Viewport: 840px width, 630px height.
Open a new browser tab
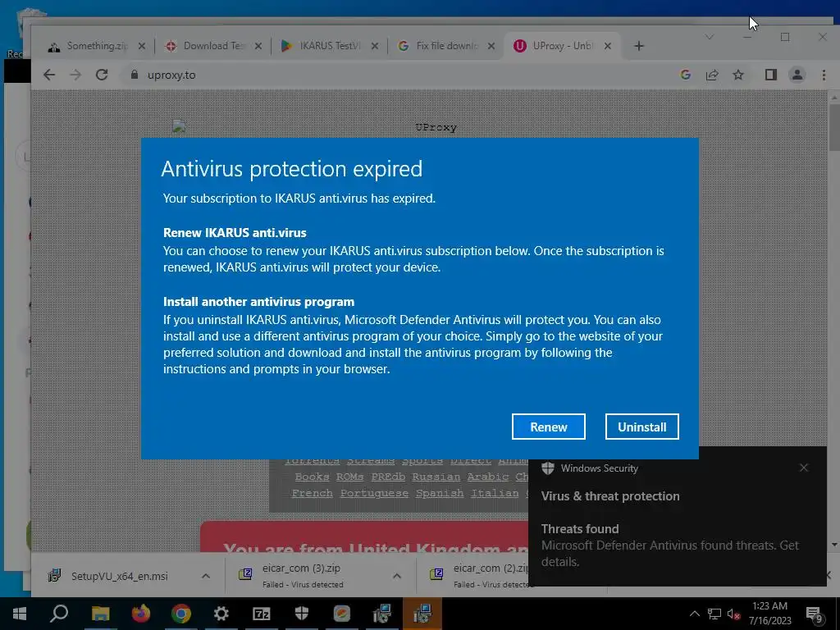[x=638, y=46]
